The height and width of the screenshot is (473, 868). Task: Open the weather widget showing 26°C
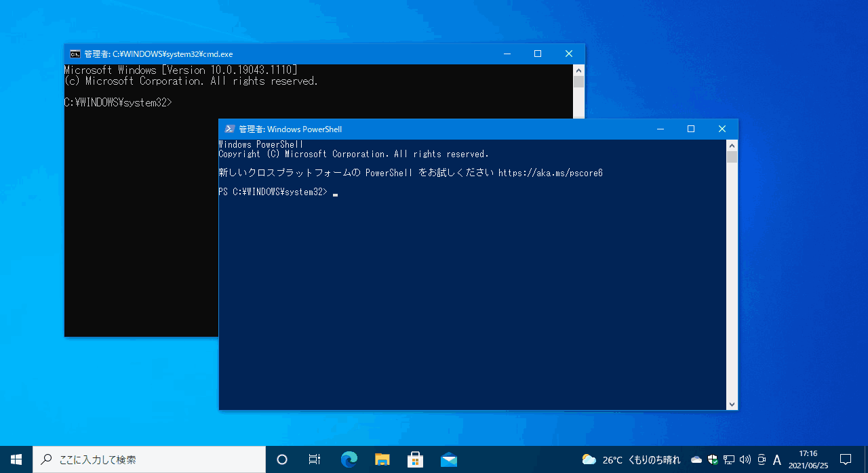click(x=631, y=459)
